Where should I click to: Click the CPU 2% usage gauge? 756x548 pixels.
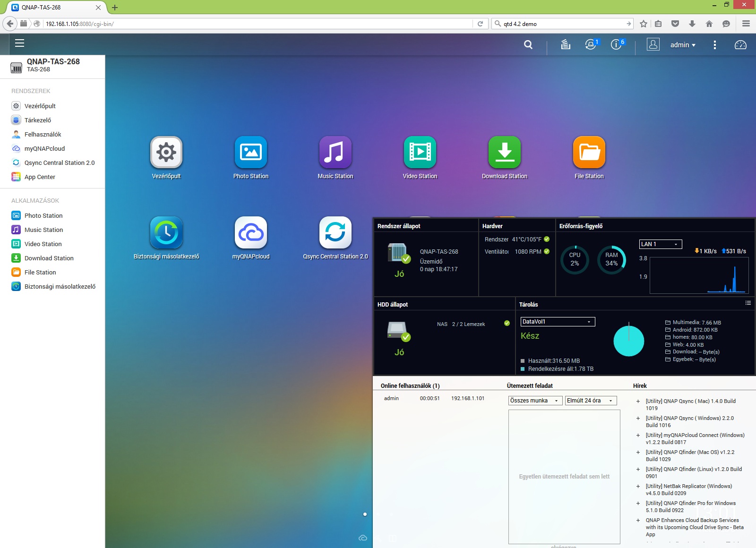point(575,259)
